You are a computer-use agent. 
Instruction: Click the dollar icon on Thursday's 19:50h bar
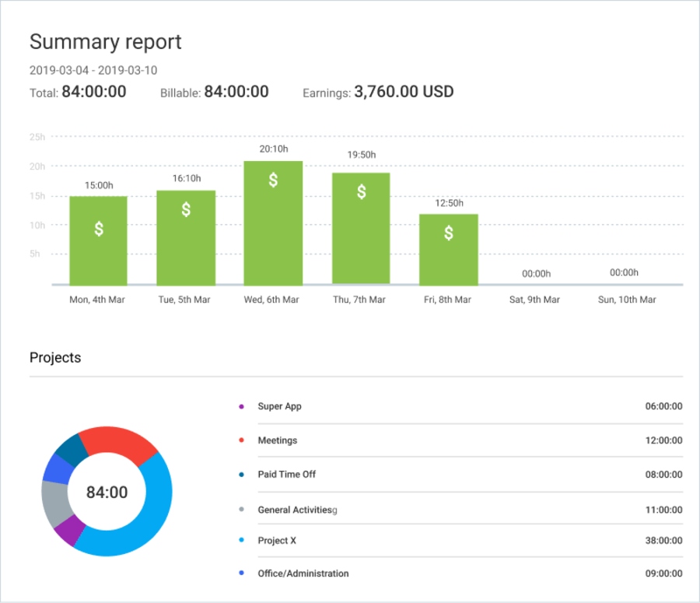click(361, 191)
